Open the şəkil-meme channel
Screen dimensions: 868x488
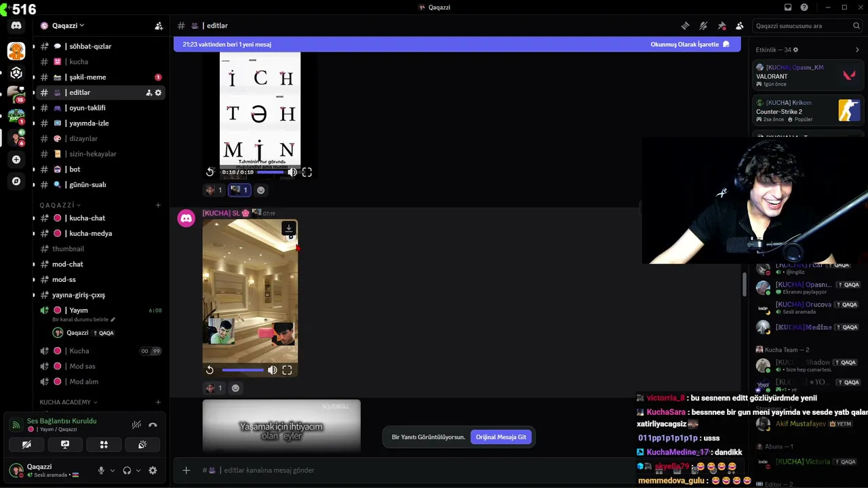point(100,77)
